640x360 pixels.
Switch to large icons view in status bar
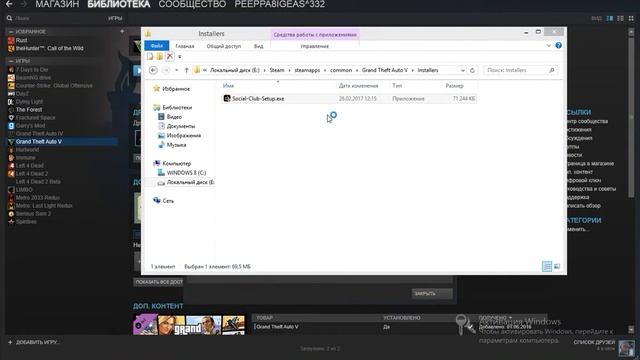pos(557,267)
